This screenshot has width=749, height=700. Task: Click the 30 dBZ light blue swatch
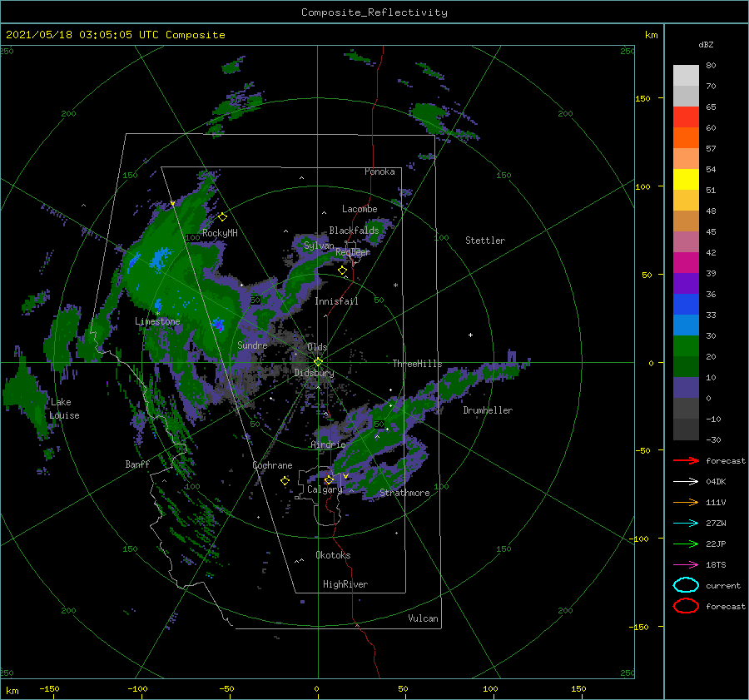click(686, 325)
